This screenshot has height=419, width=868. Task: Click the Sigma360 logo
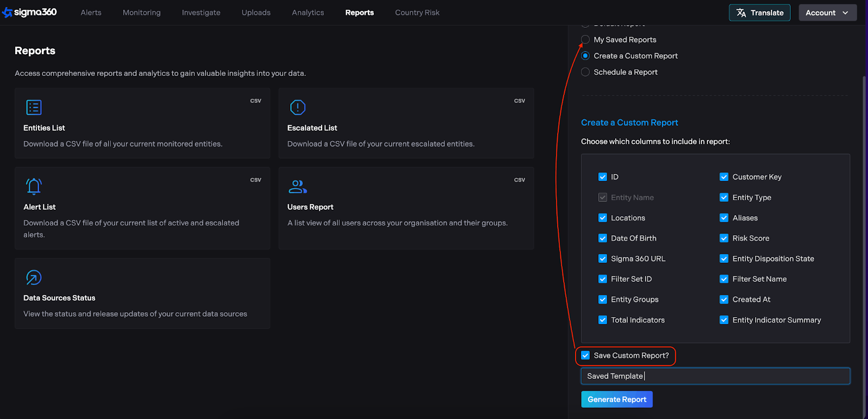tap(30, 12)
